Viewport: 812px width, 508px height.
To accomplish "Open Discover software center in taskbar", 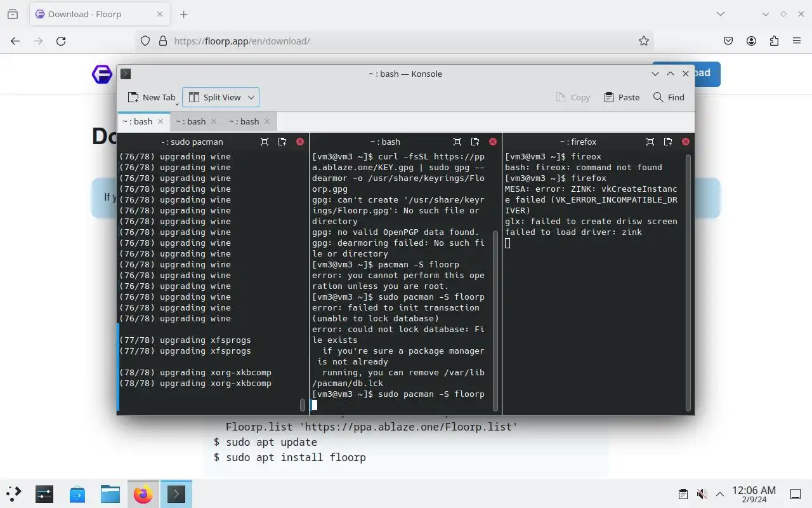I will point(77,493).
